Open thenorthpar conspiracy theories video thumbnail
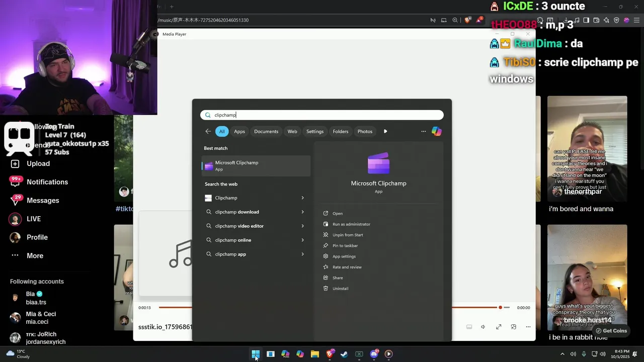Image resolution: width=644 pixels, height=362 pixels. point(587,148)
